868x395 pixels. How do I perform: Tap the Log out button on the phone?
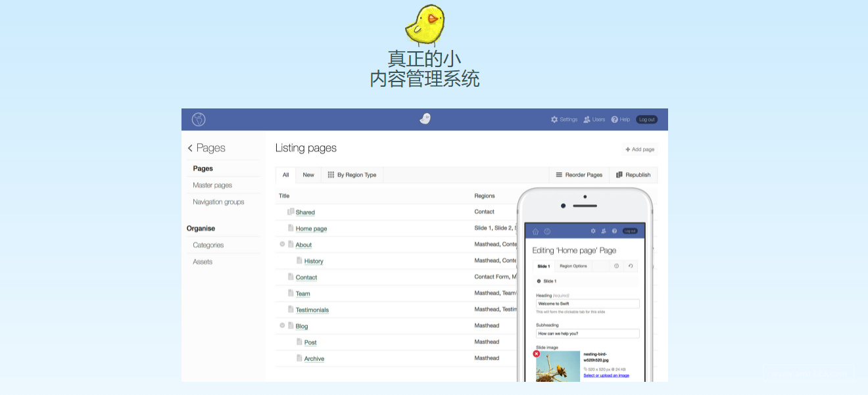[x=630, y=231]
